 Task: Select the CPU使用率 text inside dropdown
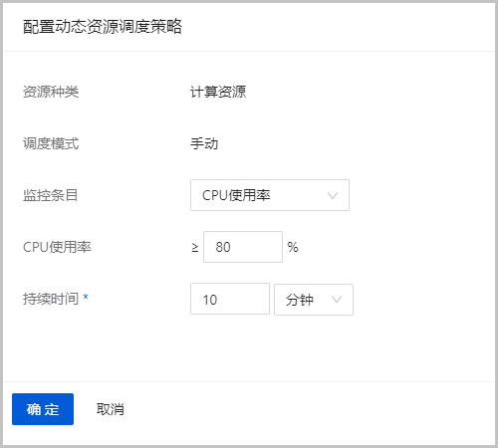pyautogui.click(x=236, y=195)
